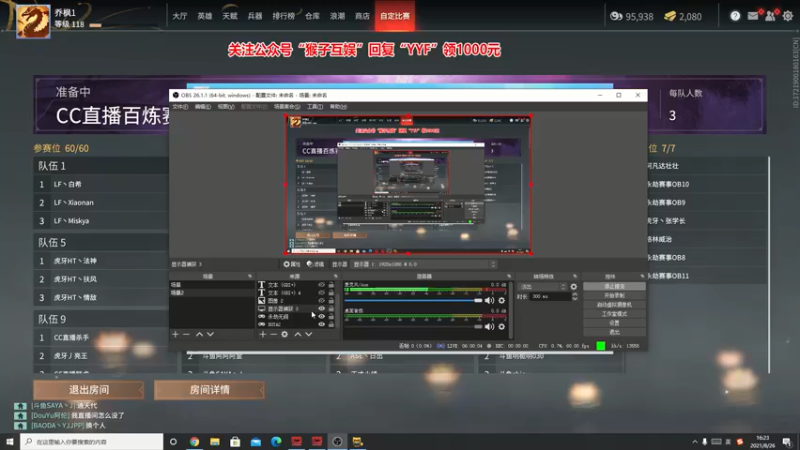This screenshot has width=800, height=450.
Task: Open microphone audio settings gear
Action: pyautogui.click(x=502, y=301)
